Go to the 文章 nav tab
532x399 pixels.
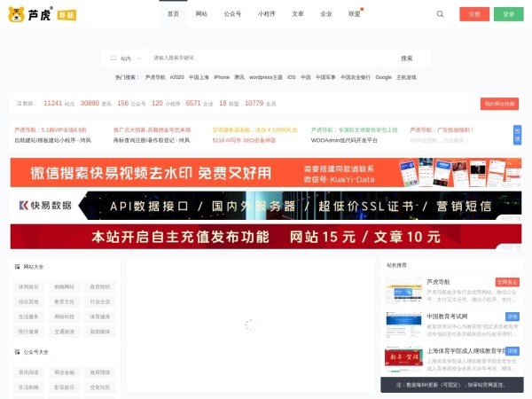[298, 14]
